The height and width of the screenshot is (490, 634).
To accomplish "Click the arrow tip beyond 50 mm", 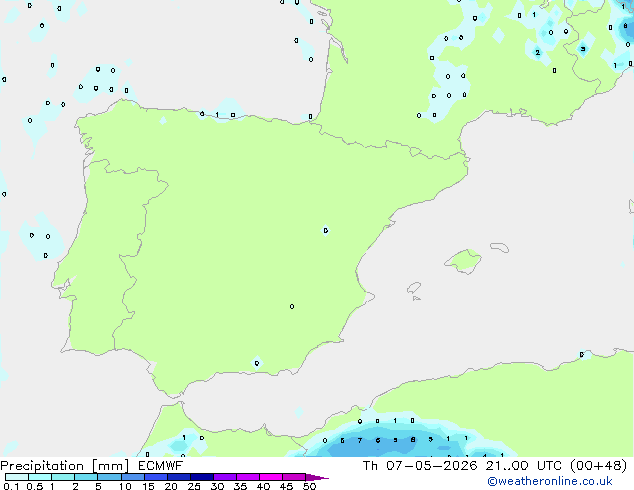I will 317,477.
